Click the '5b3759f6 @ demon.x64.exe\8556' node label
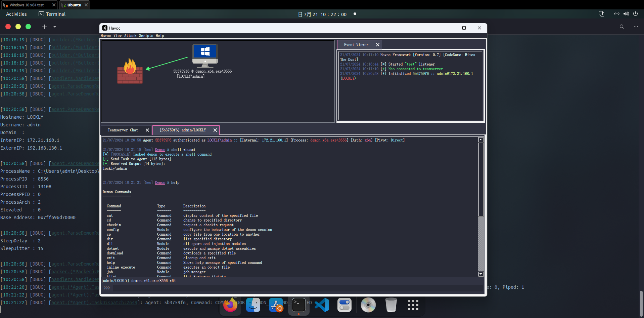The width and height of the screenshot is (644, 318). 202,71
